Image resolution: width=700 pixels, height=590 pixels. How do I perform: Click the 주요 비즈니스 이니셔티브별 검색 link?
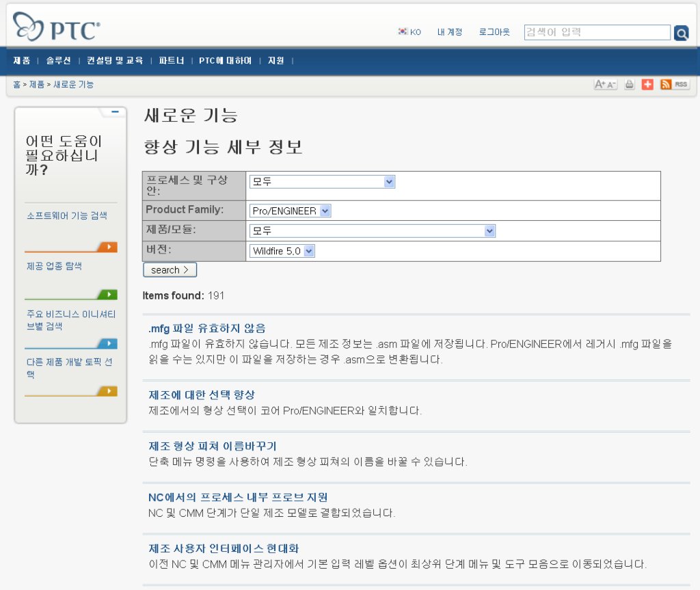tap(71, 320)
